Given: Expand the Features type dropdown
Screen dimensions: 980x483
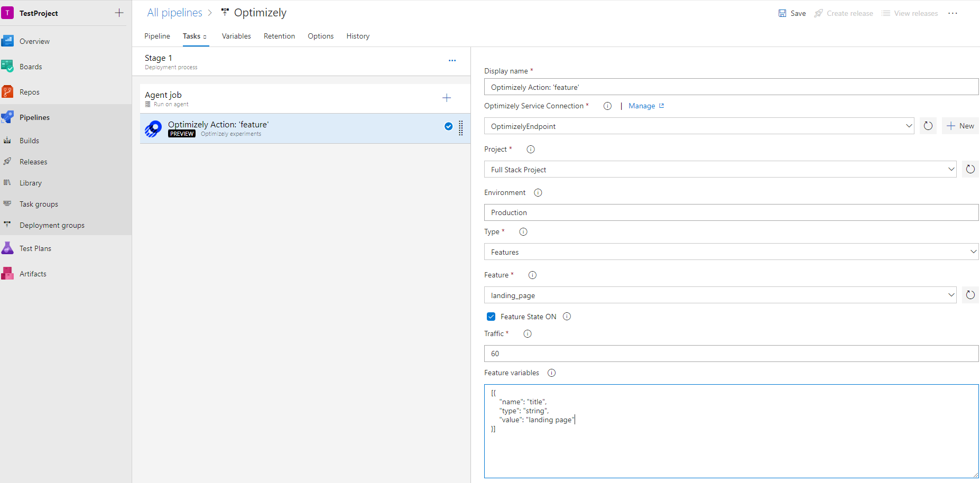Looking at the screenshot, I should click(x=973, y=252).
